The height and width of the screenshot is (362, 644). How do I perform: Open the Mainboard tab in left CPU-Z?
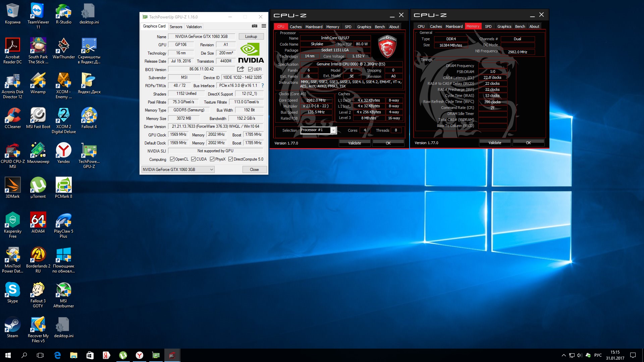314,27
